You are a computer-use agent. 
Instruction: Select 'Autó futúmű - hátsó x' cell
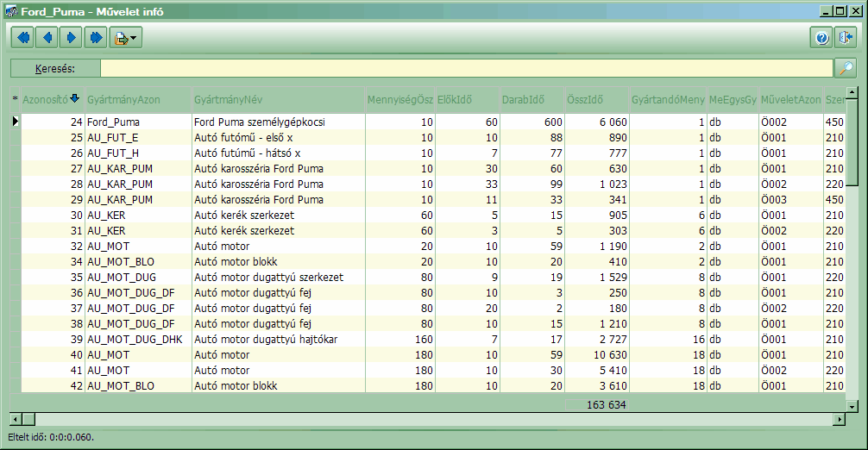(x=278, y=153)
